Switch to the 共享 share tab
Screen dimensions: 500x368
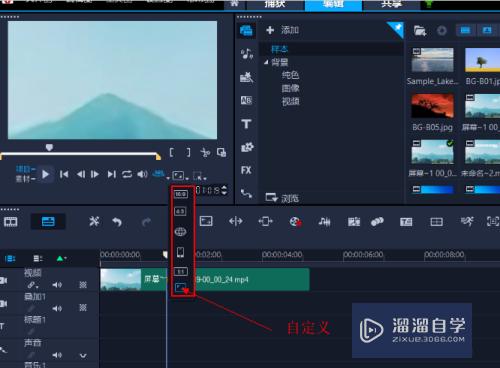pyautogui.click(x=391, y=5)
